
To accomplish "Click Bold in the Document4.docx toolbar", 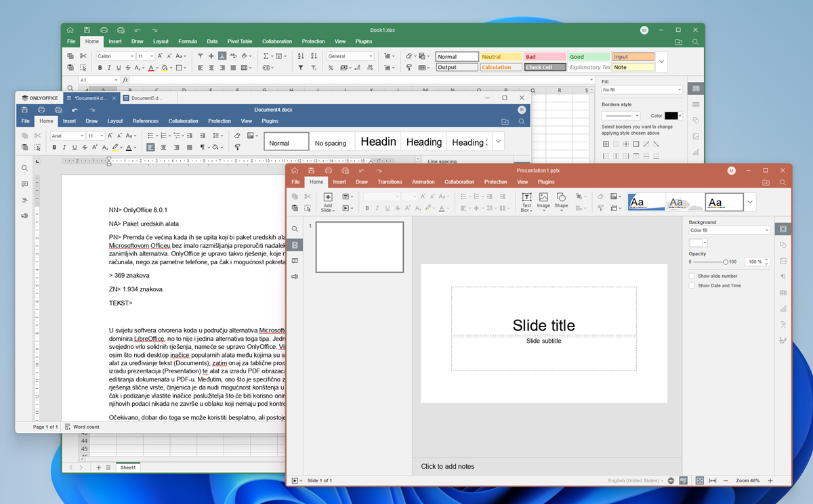I will coord(55,147).
